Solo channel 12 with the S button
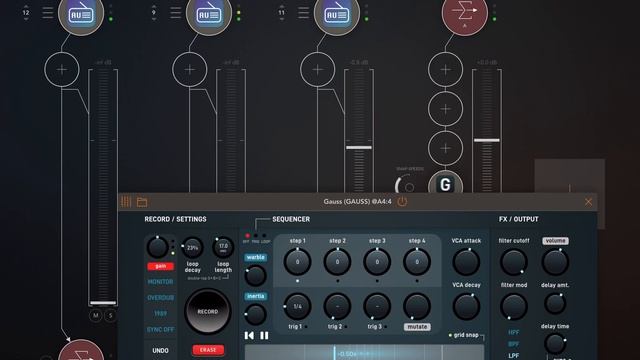This screenshot has height=360, width=640. (x=110, y=315)
